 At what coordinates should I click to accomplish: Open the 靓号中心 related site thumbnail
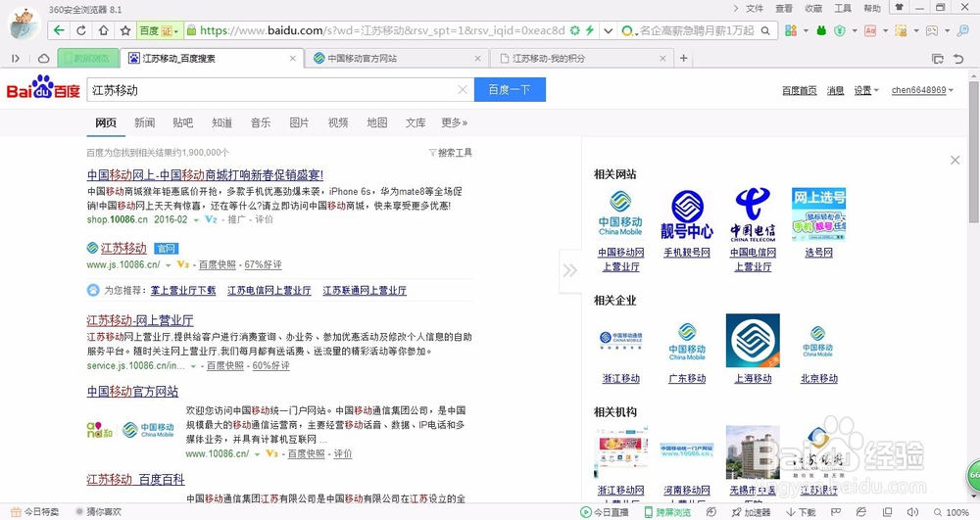687,215
